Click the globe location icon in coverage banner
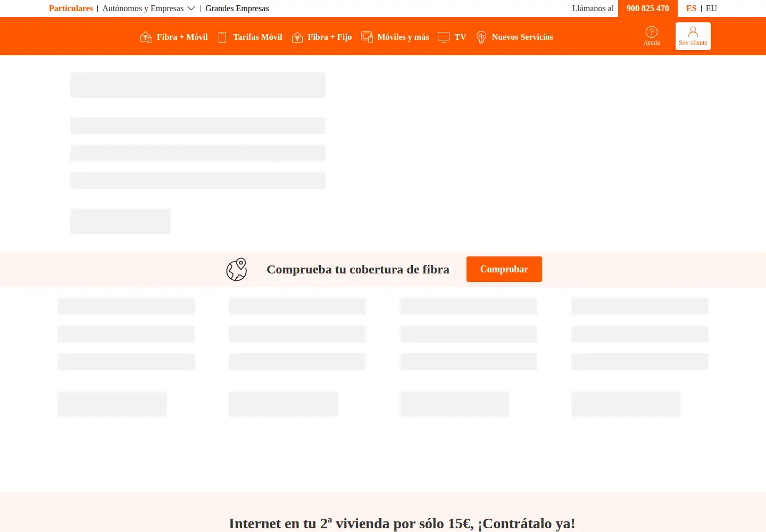Image resolution: width=766 pixels, height=532 pixels. 237,270
